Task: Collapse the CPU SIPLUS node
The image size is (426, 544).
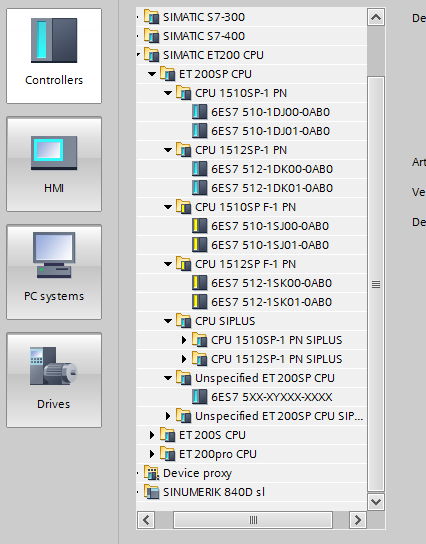Action: (x=168, y=321)
